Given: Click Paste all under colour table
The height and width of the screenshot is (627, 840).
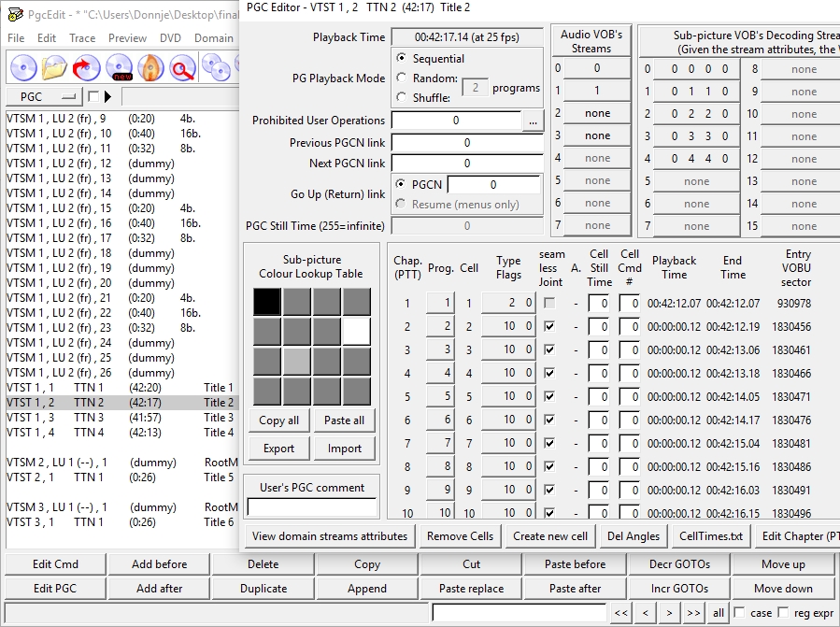Looking at the screenshot, I should tap(344, 420).
